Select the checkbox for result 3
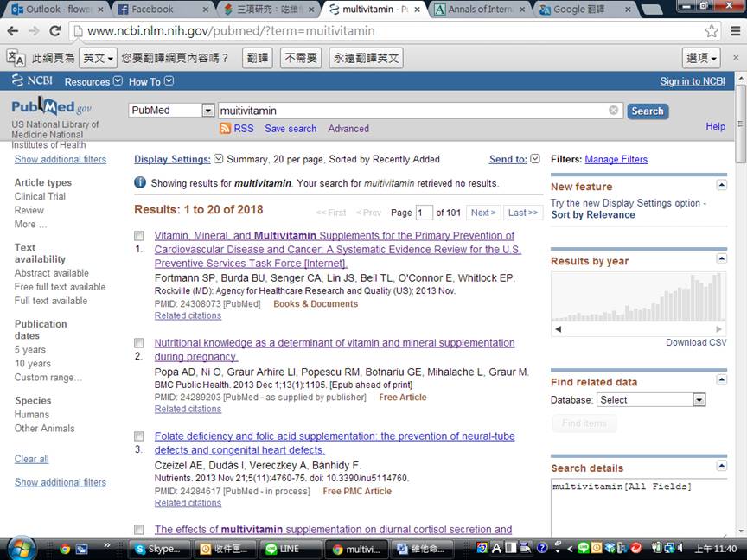Screen dimensions: 747x560 138,436
